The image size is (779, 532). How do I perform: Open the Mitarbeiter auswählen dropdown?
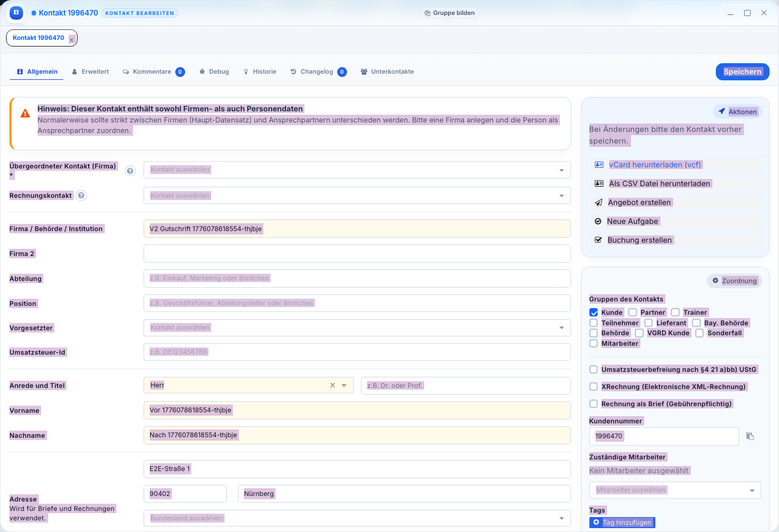674,490
